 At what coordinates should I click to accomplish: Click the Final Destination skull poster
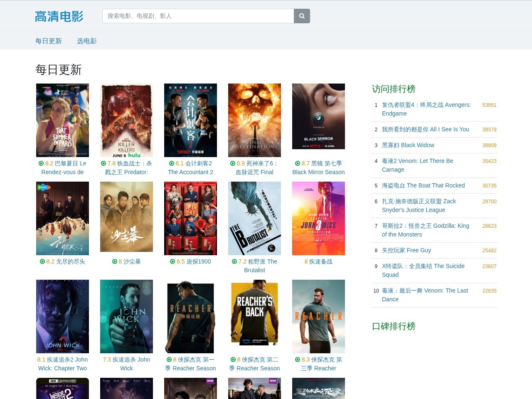(x=254, y=120)
